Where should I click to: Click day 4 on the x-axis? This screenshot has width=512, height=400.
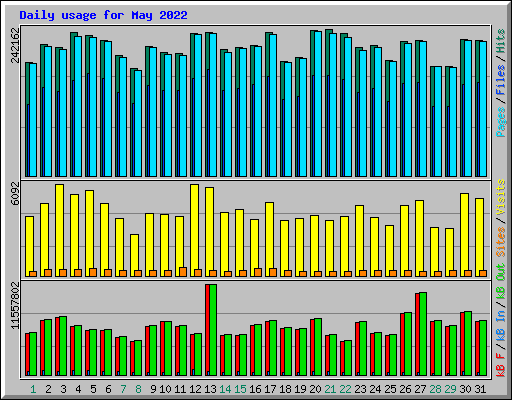[x=78, y=389]
